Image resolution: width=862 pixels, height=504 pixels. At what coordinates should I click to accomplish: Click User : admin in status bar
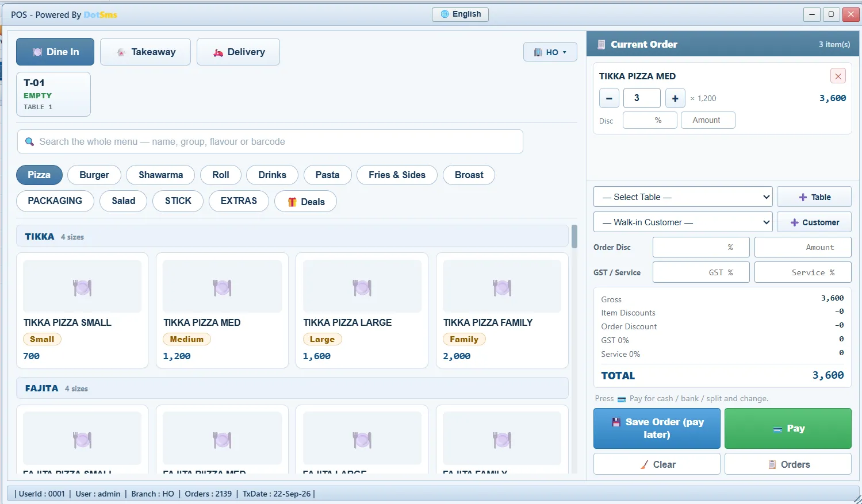pyautogui.click(x=98, y=494)
